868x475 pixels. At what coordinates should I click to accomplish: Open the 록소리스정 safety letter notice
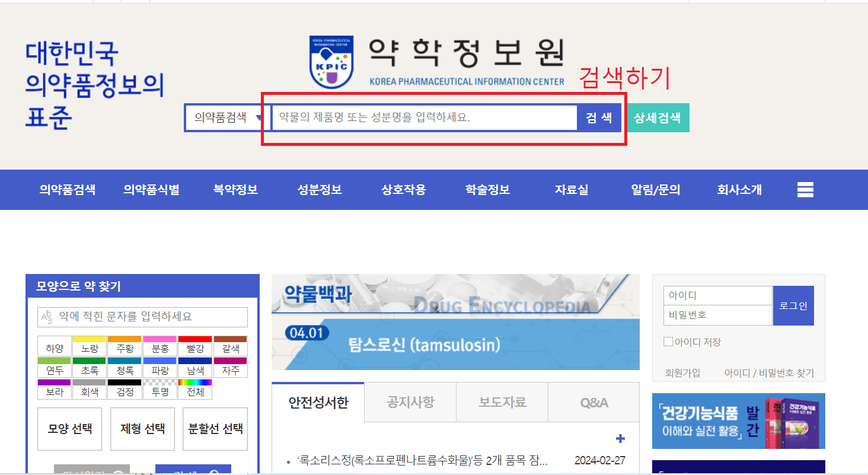click(x=422, y=461)
